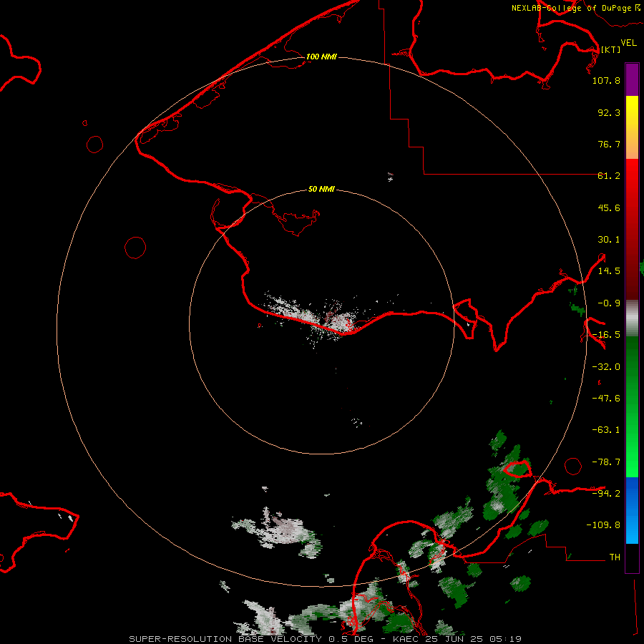Click the 61.2 velocity scale value
Viewport: 644px width, 644px height.
(x=609, y=176)
